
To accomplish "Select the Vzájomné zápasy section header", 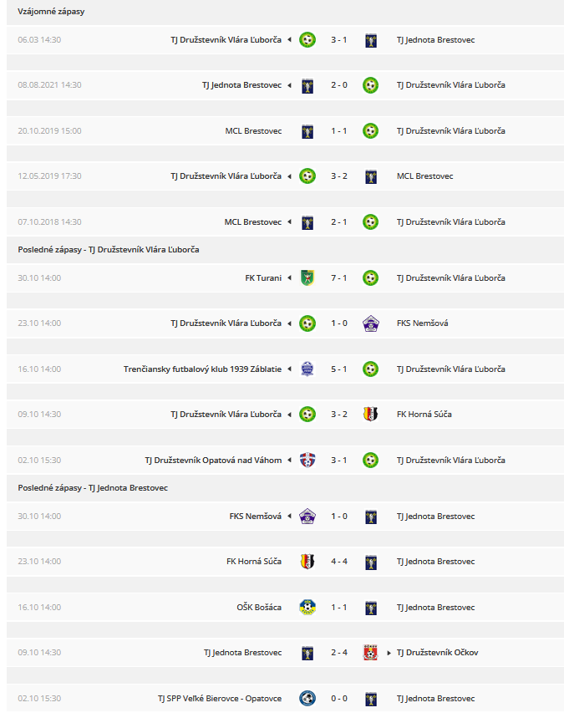I will pyautogui.click(x=51, y=11).
